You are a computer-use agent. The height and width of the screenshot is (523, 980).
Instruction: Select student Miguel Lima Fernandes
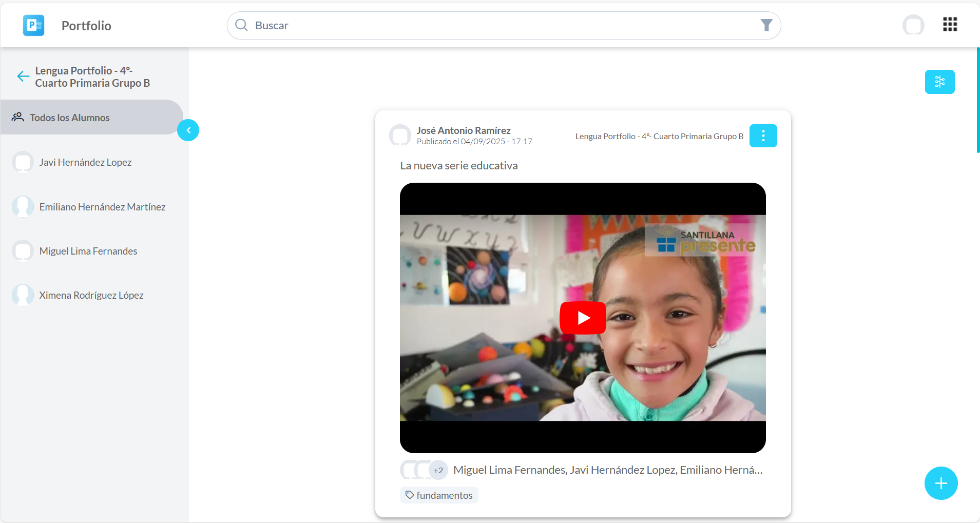88,251
